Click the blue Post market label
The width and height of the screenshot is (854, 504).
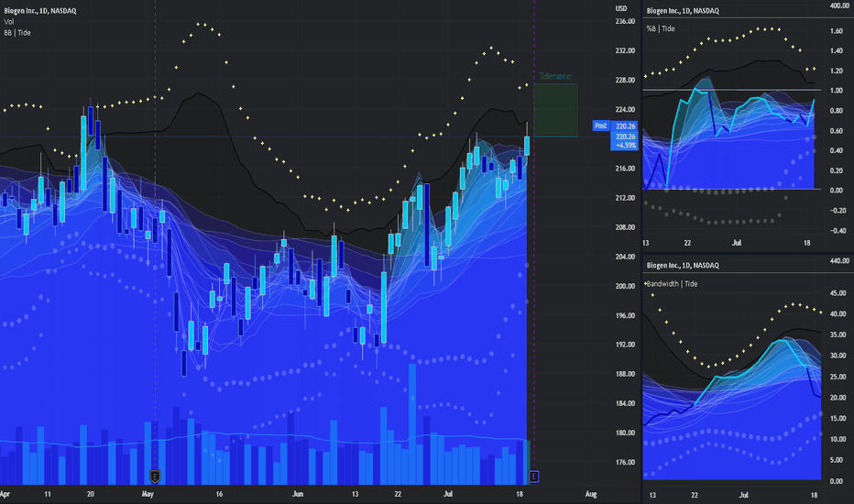(x=601, y=126)
